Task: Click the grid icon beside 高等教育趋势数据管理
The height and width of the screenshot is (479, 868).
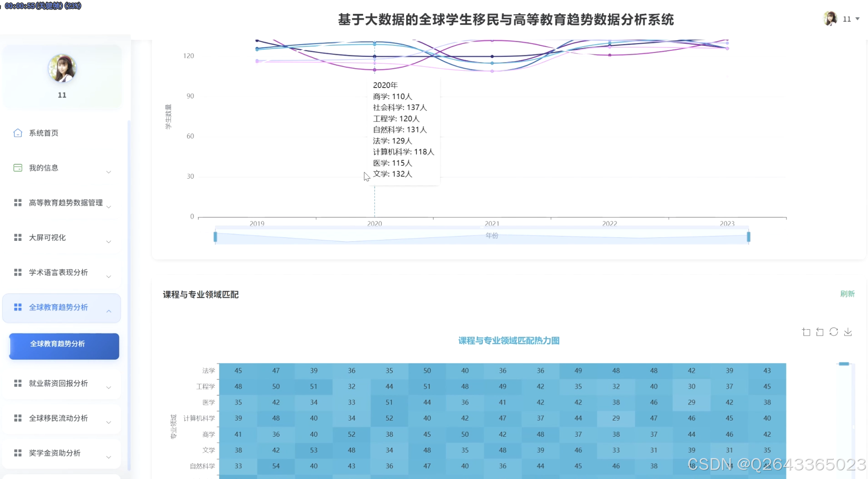Action: click(x=18, y=203)
